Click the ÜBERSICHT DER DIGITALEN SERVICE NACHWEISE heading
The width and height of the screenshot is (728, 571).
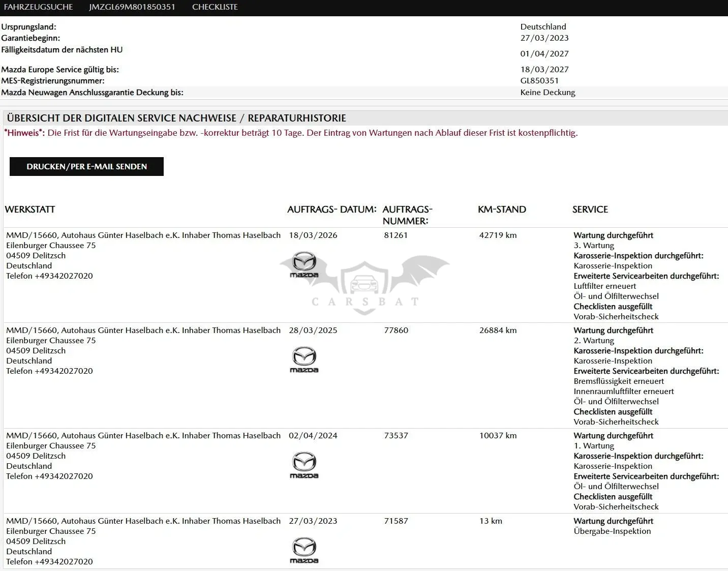click(x=176, y=118)
